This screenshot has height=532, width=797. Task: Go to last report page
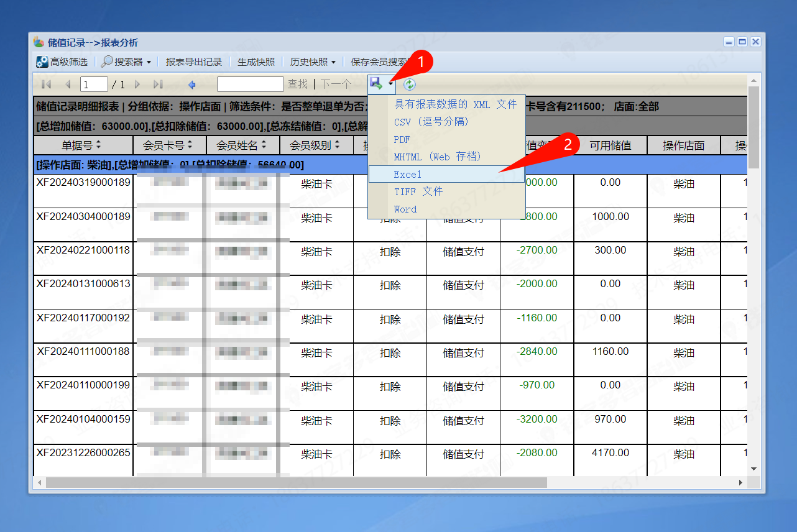pos(158,85)
